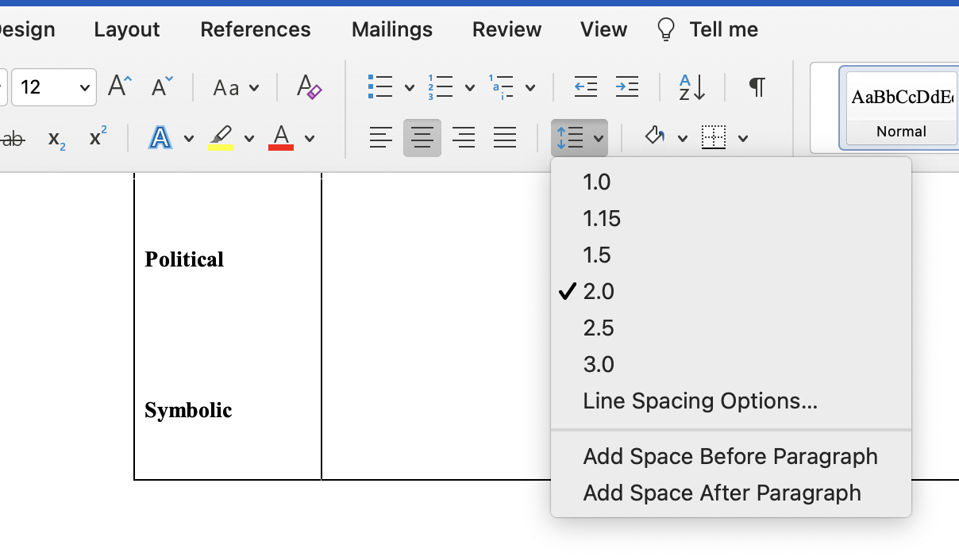This screenshot has width=959, height=560.
Task: Choose Line Spacing Options from menu
Action: tap(699, 401)
